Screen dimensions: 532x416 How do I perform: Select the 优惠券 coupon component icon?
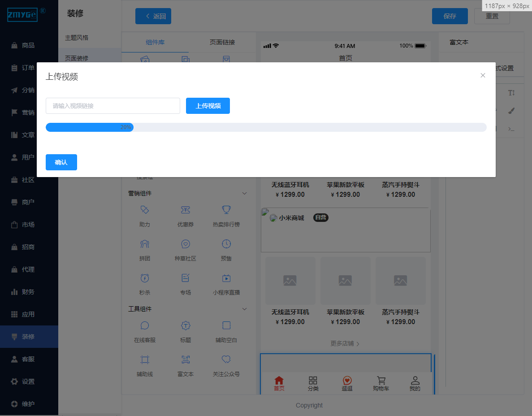(186, 210)
